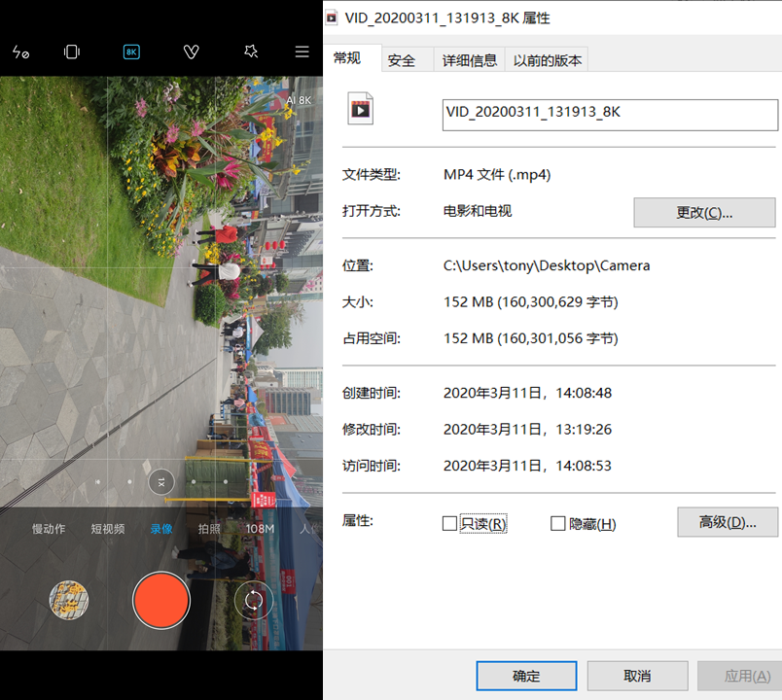
Task: Enable the 只读 read-only checkbox
Action: tap(449, 523)
